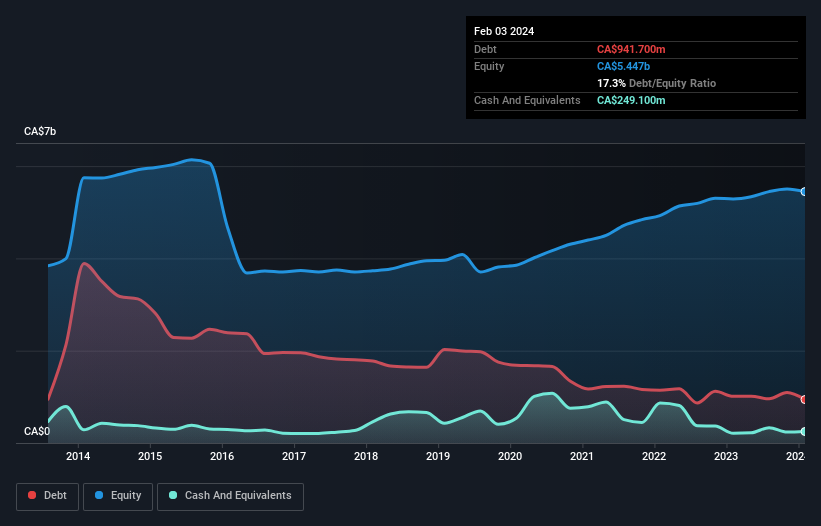Click the 2016 x-axis label
The image size is (821, 526).
(x=222, y=456)
